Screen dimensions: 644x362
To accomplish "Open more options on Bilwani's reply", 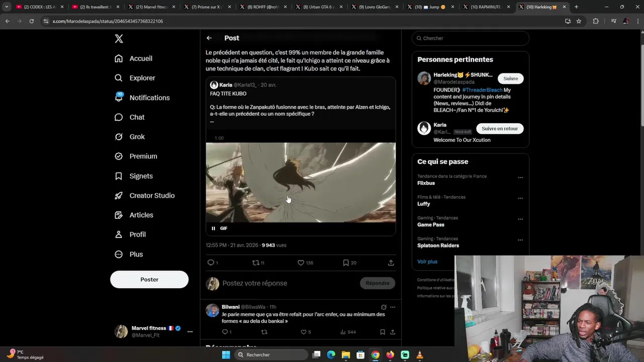I will (x=392, y=307).
